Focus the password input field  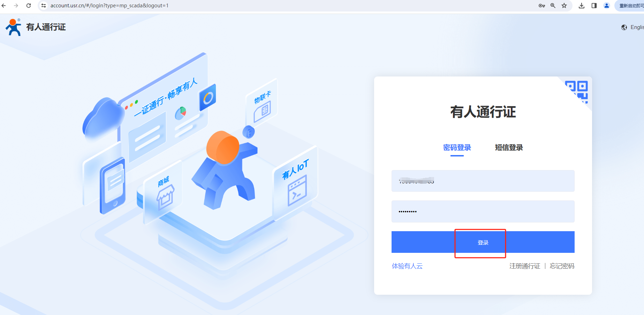click(x=483, y=211)
